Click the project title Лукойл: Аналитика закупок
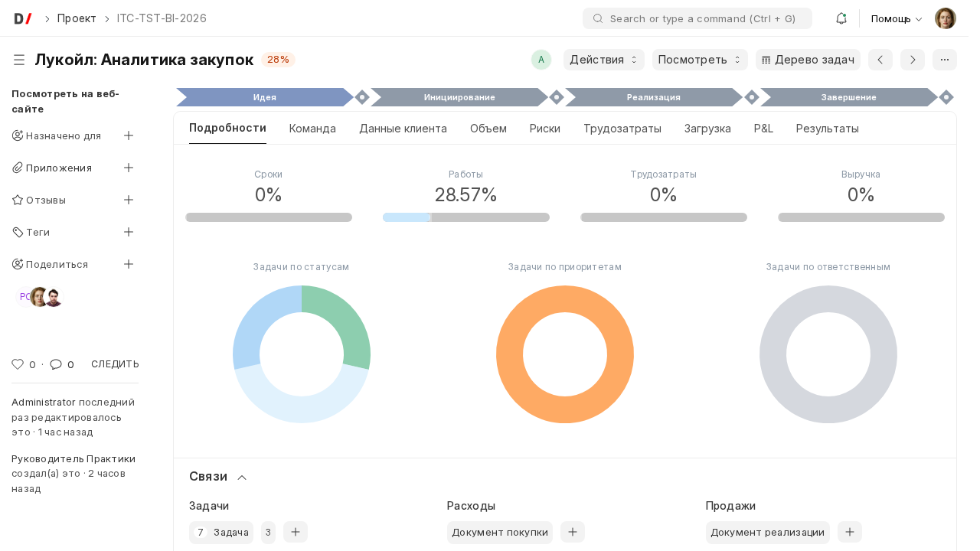This screenshot has width=980, height=551. [x=144, y=60]
